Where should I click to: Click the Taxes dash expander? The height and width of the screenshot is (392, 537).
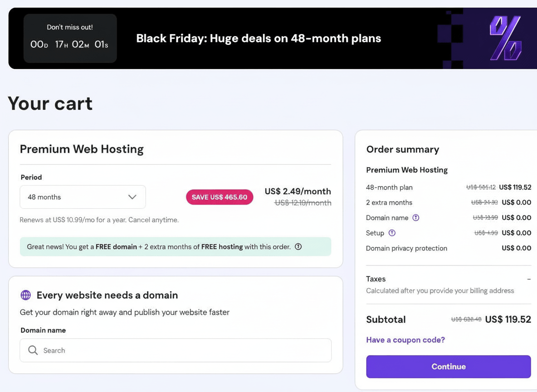529,279
